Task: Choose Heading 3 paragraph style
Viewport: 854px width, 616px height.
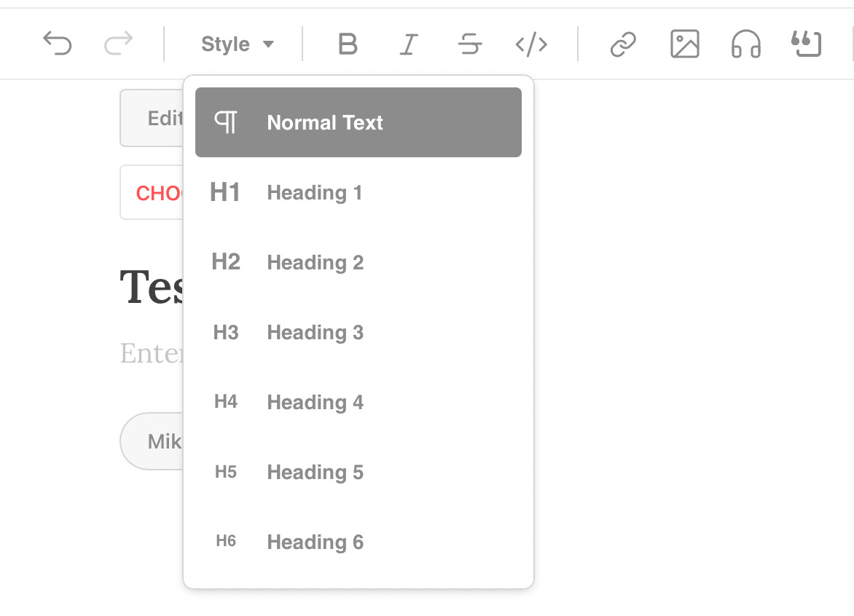Action: [x=315, y=332]
